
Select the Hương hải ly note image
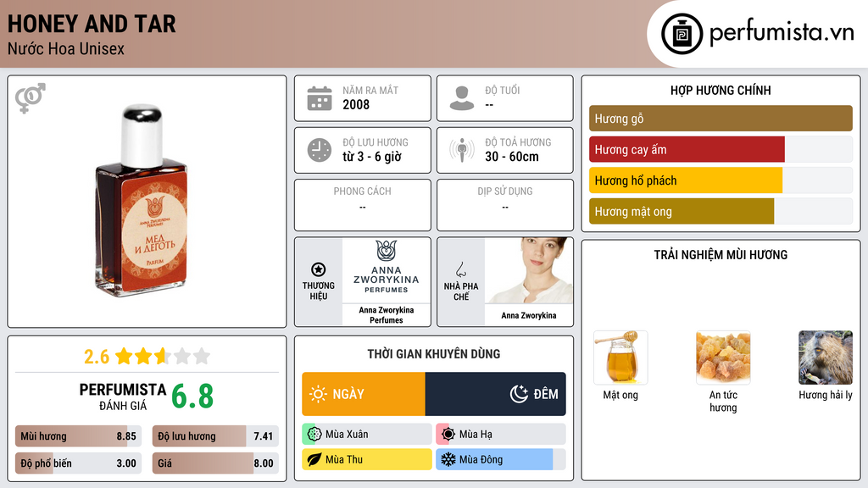coord(826,358)
